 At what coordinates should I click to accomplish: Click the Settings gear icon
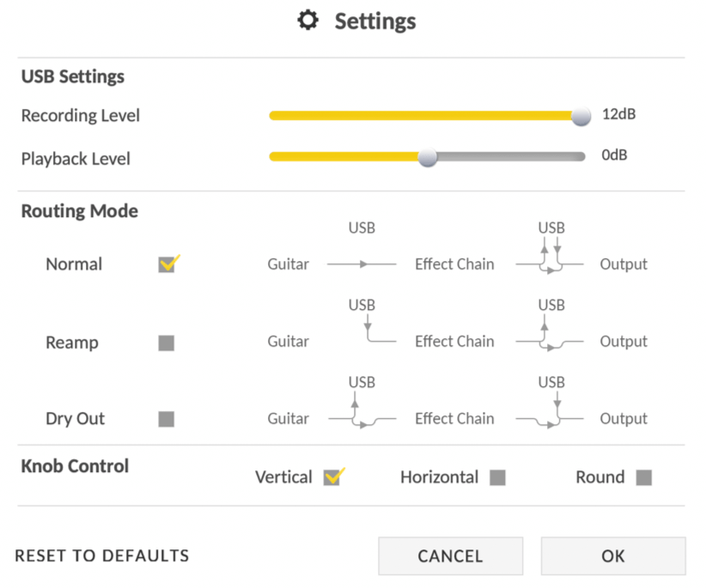tap(308, 21)
